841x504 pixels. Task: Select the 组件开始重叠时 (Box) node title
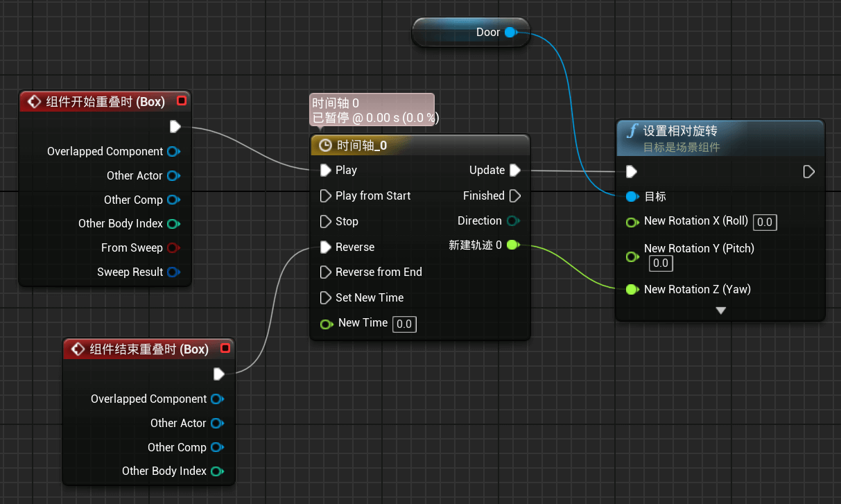pos(105,102)
